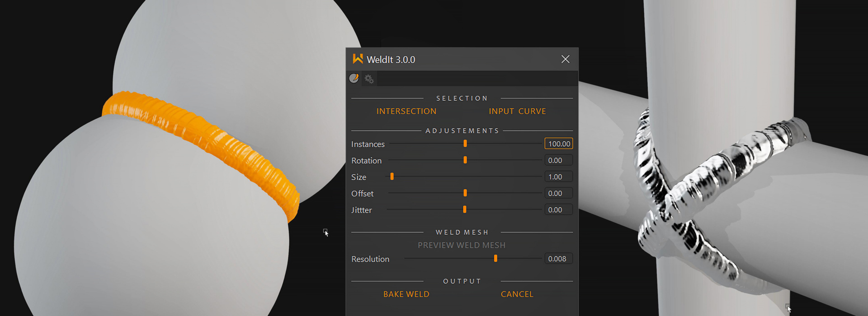Viewport: 868px width, 316px height.
Task: Click the WeldIt logo icon in the title bar
Action: tap(358, 59)
